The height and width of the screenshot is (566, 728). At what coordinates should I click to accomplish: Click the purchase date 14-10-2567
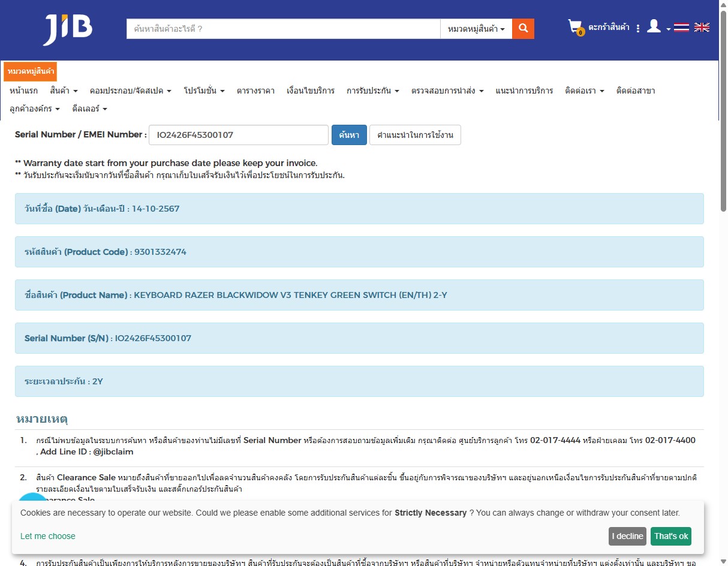(x=156, y=209)
